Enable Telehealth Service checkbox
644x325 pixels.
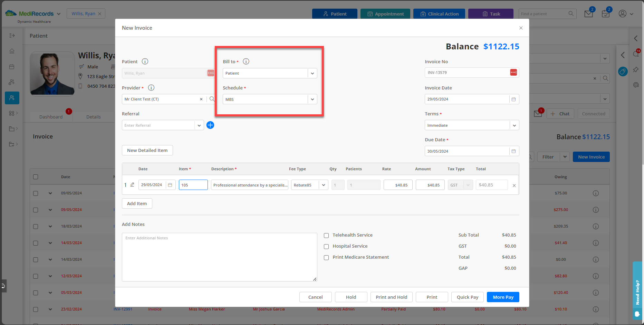[326, 236]
